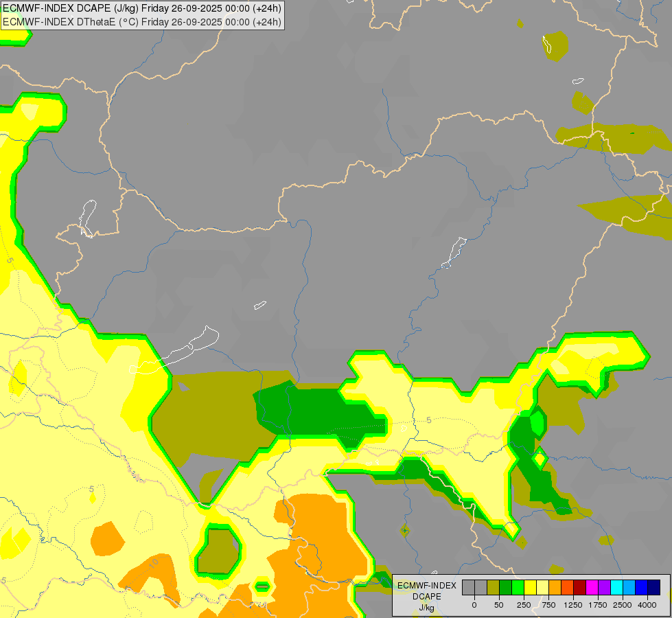The image size is (672, 618).
Task: Pick the dark red legend swatch
Action: click(580, 587)
